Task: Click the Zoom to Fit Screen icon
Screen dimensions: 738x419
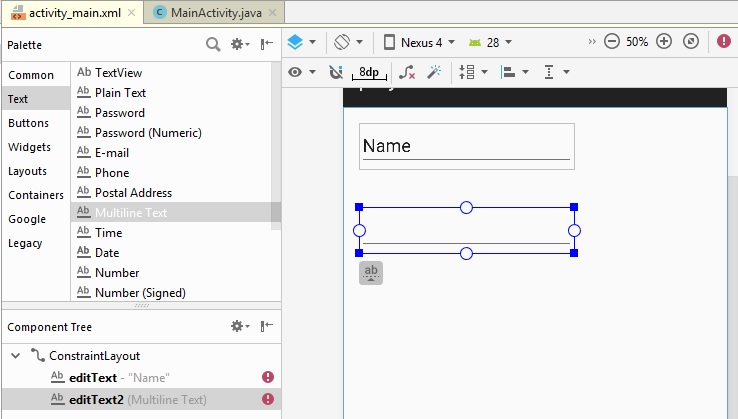Action: coord(690,42)
